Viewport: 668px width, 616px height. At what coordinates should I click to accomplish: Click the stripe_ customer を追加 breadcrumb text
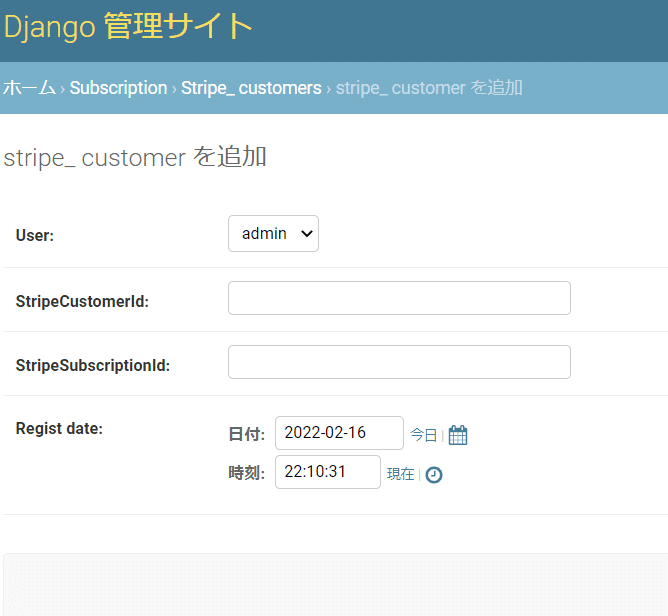pos(429,88)
